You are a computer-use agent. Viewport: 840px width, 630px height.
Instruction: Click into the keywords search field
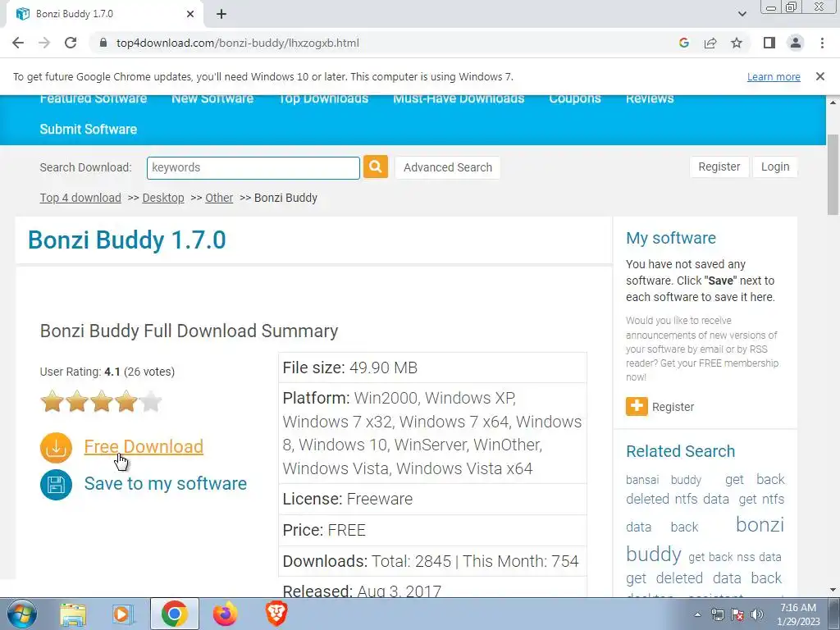[x=253, y=167]
